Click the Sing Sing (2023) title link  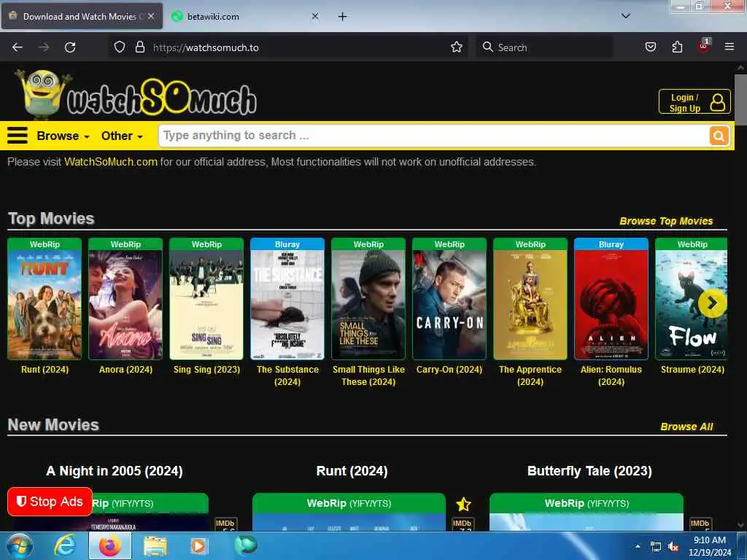coord(206,370)
